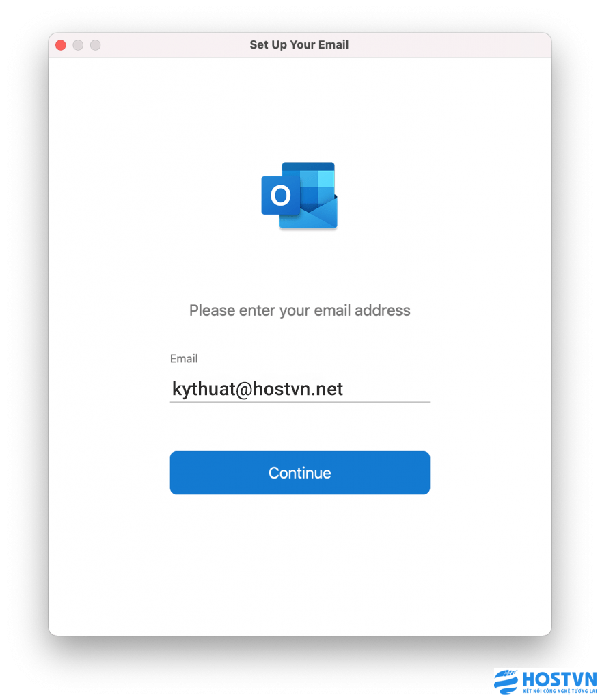Click the blue "O" tile on Outlook logo
This screenshot has width=600, height=700.
point(281,196)
